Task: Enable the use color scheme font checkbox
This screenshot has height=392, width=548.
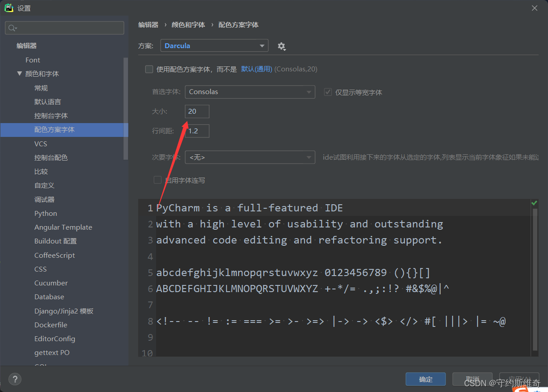Action: [x=149, y=69]
